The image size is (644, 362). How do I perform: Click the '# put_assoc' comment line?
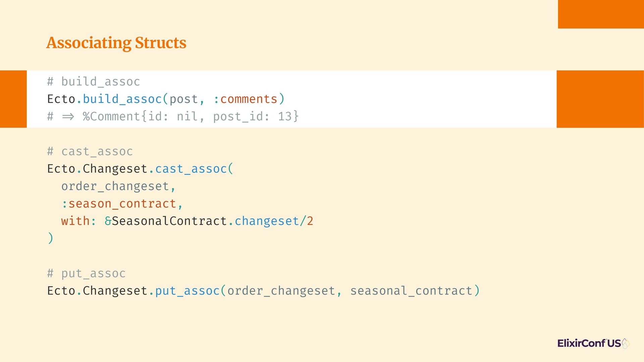(x=86, y=274)
